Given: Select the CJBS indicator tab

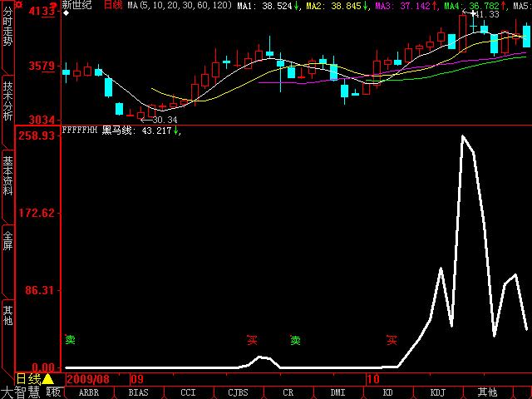Looking at the screenshot, I should coord(238,392).
